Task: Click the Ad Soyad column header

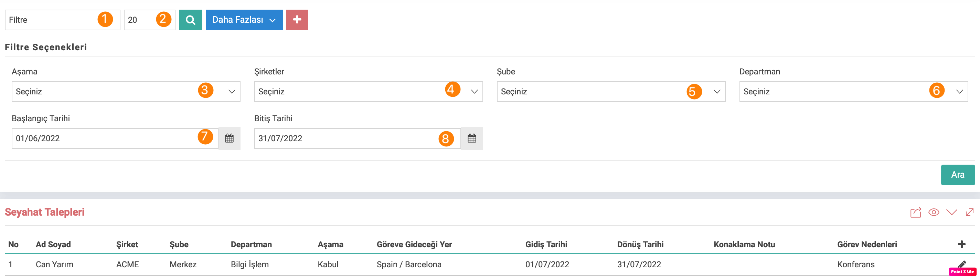Action: [53, 244]
